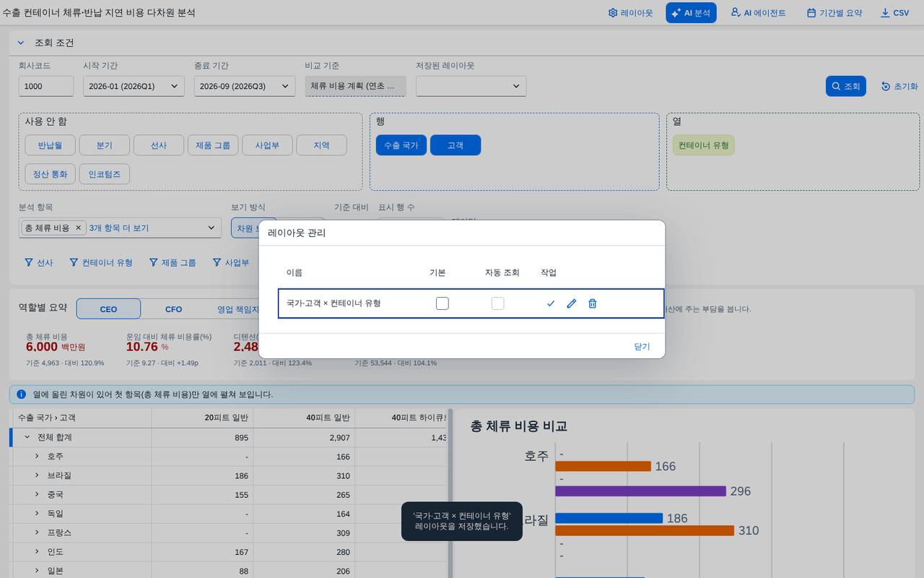Toggle 자동 조회 checkbox for the layout
924x578 pixels.
pyautogui.click(x=498, y=303)
